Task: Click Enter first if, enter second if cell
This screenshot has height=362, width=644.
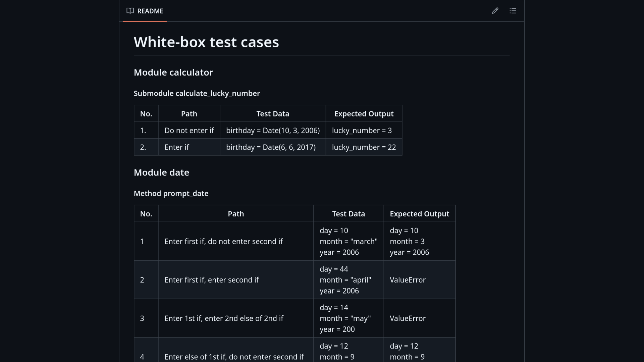Action: pyautogui.click(x=236, y=280)
